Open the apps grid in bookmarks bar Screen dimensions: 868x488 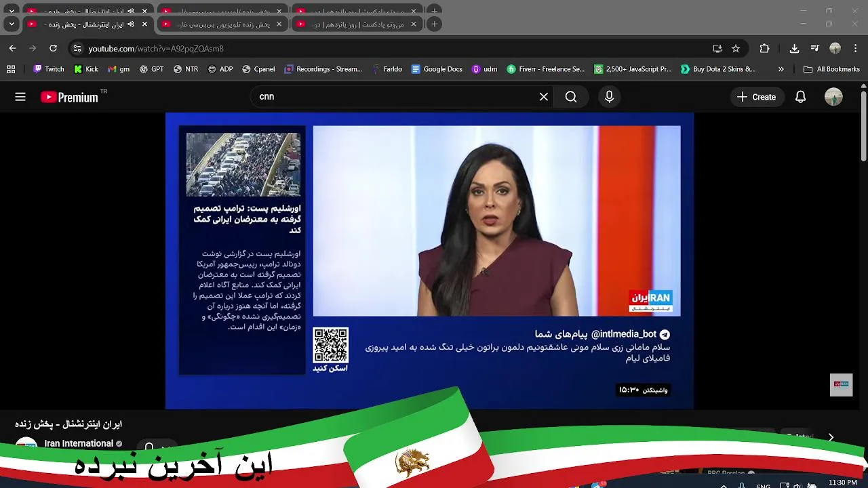11,69
